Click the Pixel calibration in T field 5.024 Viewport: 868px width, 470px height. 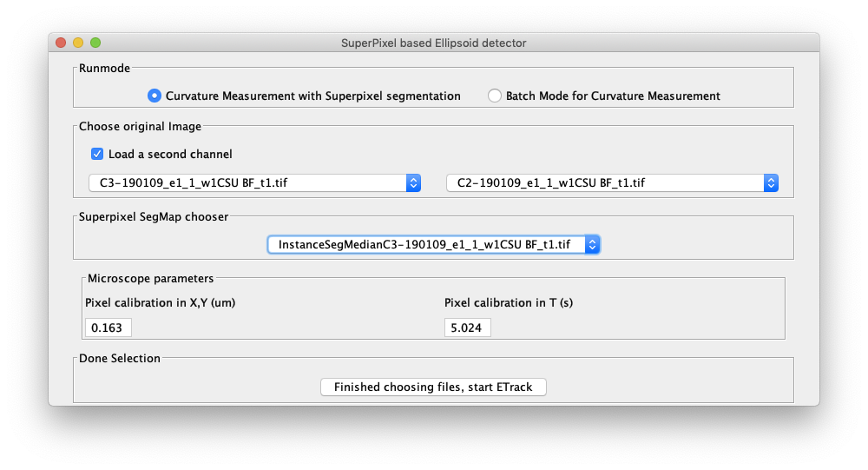click(x=467, y=328)
